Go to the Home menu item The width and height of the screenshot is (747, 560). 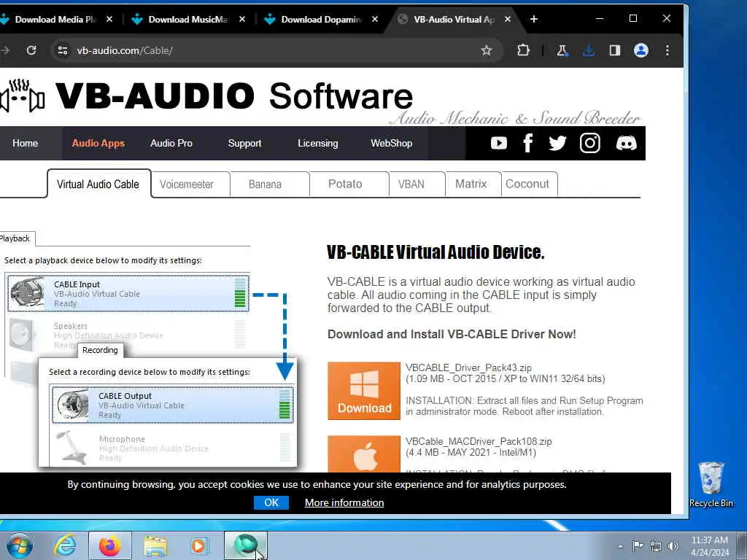pos(26,144)
